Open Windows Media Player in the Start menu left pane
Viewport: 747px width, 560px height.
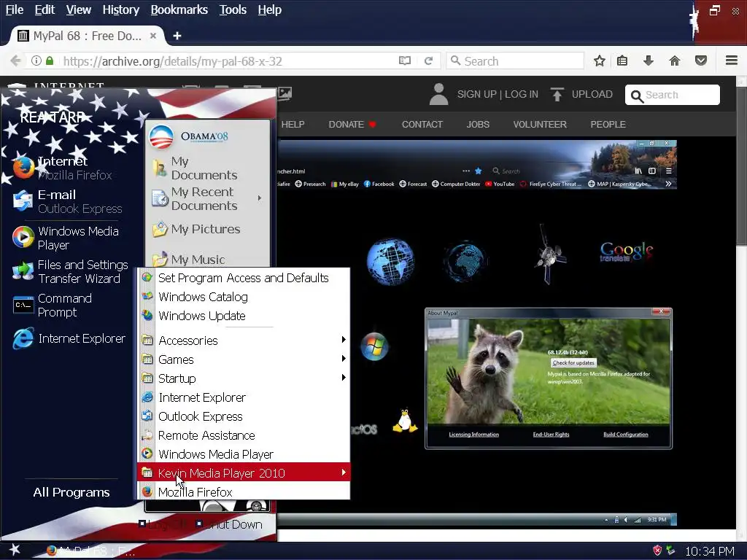tap(66, 238)
